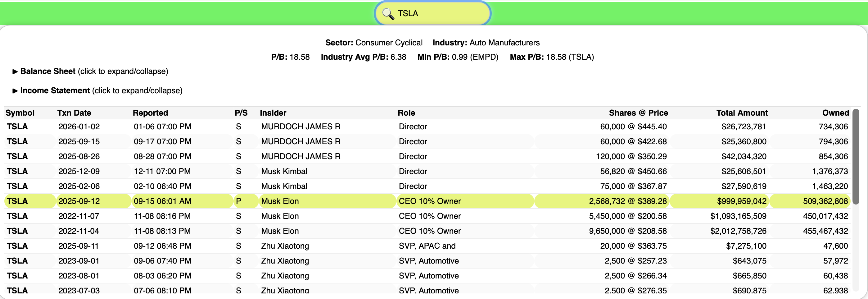The width and height of the screenshot is (868, 299).
Task: Click the Total Amount column header
Action: click(742, 113)
